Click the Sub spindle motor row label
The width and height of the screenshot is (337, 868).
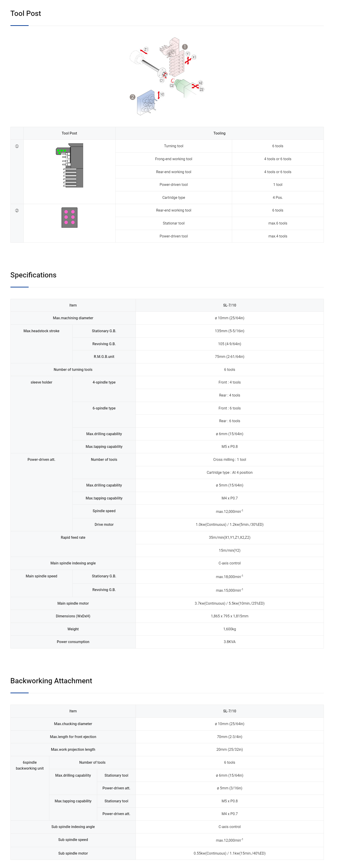click(x=73, y=853)
